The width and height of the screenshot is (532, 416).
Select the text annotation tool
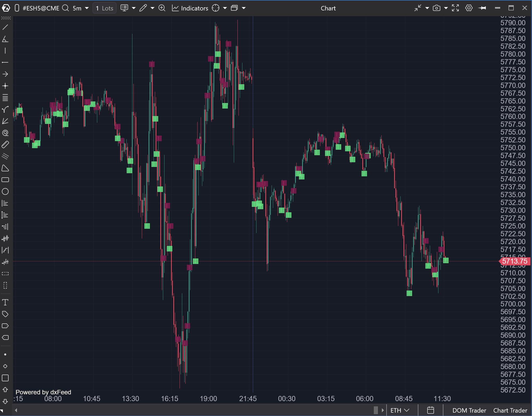pos(5,302)
